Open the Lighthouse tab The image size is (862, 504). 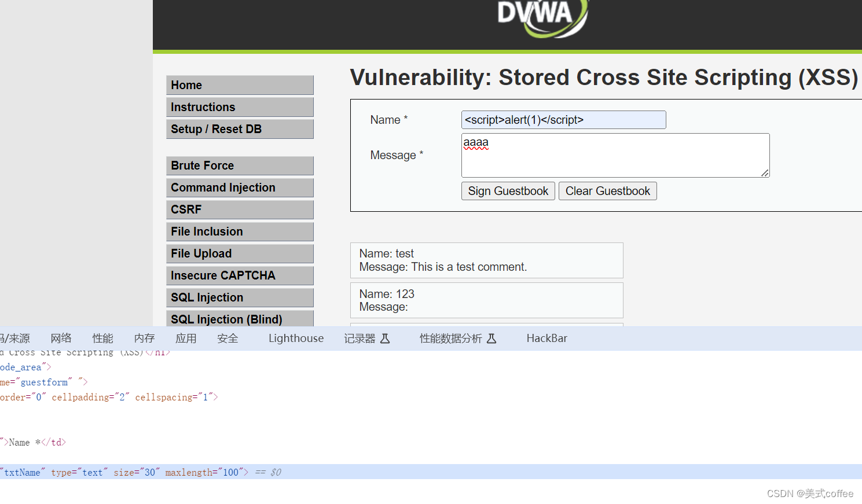click(296, 339)
